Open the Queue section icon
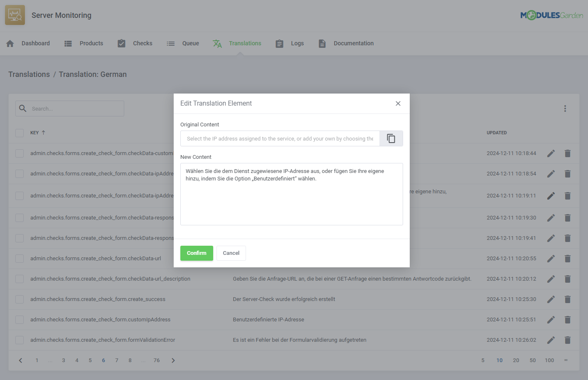This screenshot has height=380, width=588. pyautogui.click(x=170, y=43)
